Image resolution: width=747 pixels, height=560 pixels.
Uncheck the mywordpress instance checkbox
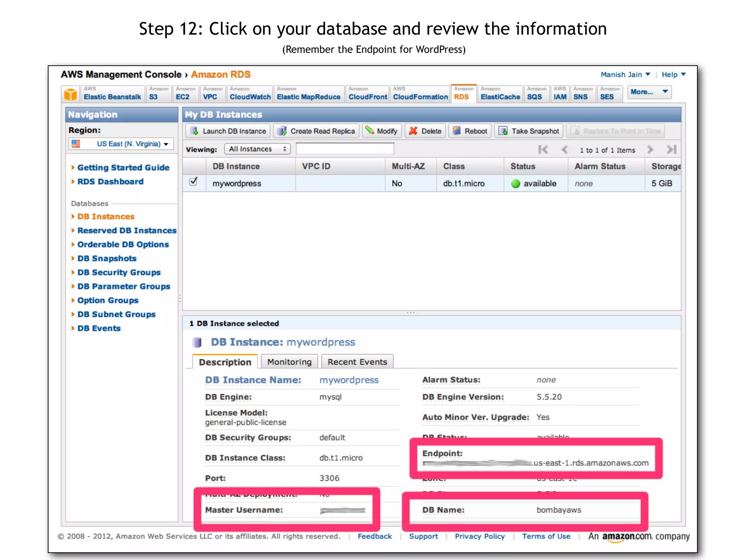click(x=194, y=182)
